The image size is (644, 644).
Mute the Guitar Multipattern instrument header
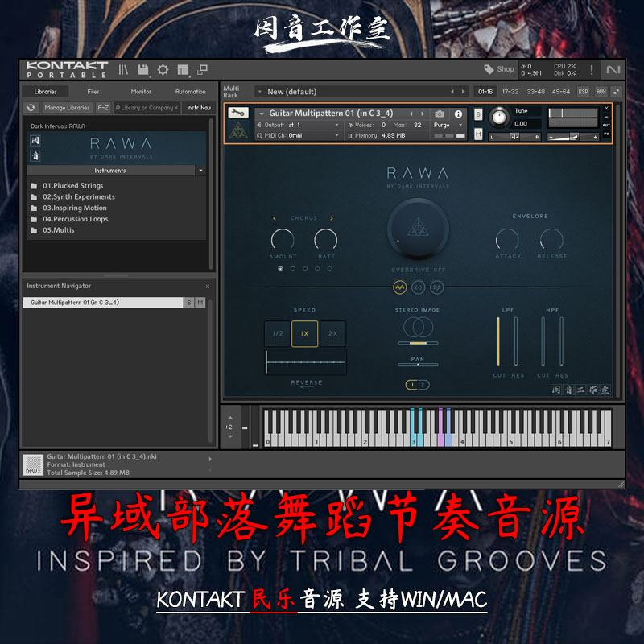478,134
